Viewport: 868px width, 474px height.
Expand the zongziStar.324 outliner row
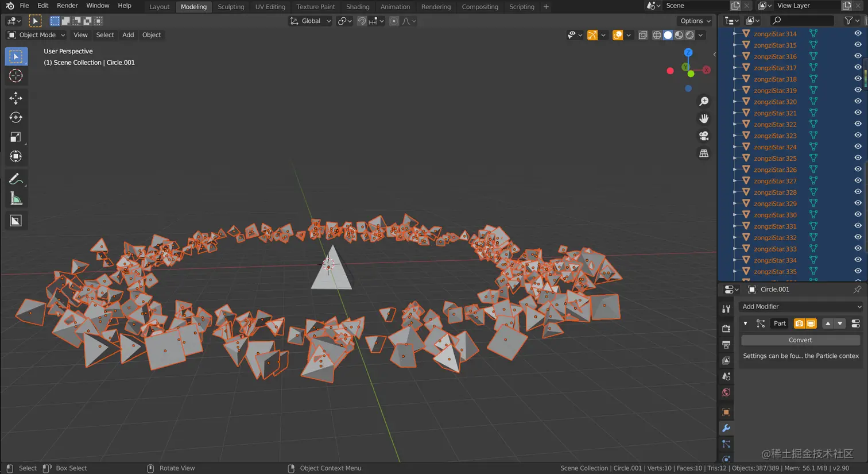click(x=735, y=147)
